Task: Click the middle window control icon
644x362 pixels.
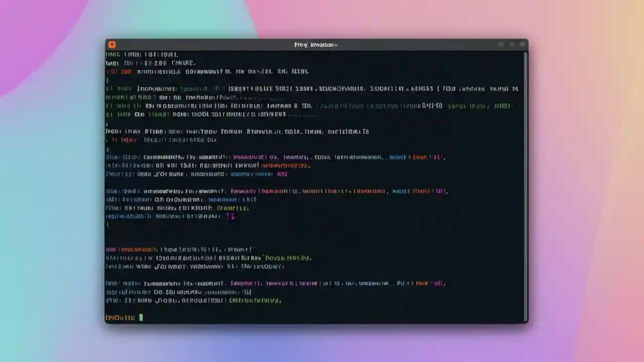Action: (x=512, y=44)
